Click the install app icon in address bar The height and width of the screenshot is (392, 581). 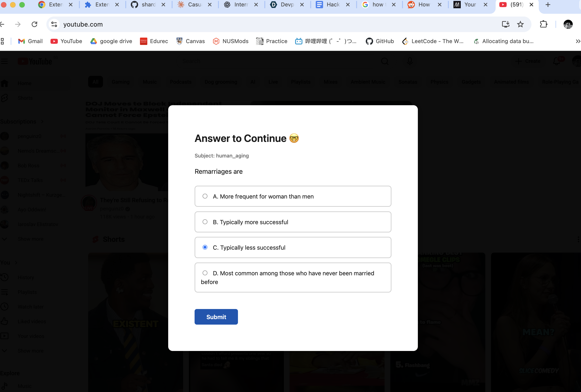pyautogui.click(x=506, y=24)
